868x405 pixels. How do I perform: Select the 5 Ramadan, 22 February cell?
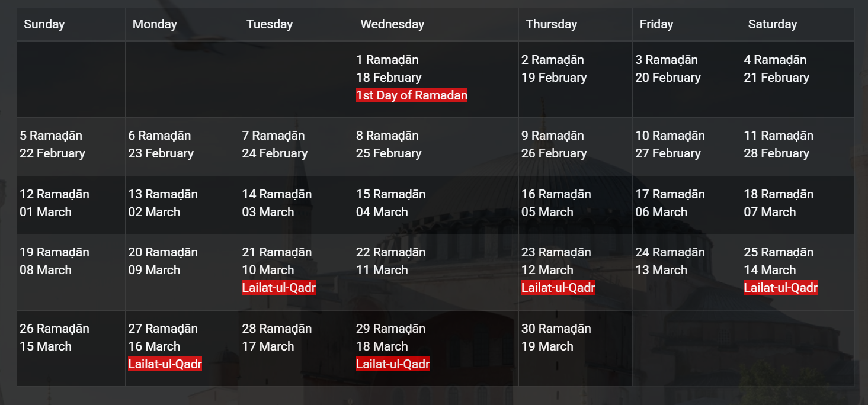(71, 146)
